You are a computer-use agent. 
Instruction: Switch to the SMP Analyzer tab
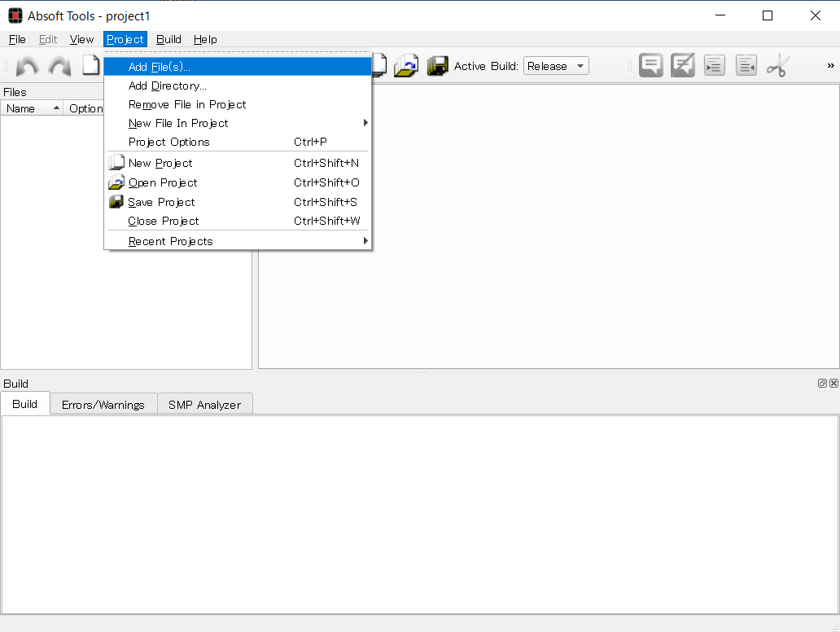tap(204, 405)
